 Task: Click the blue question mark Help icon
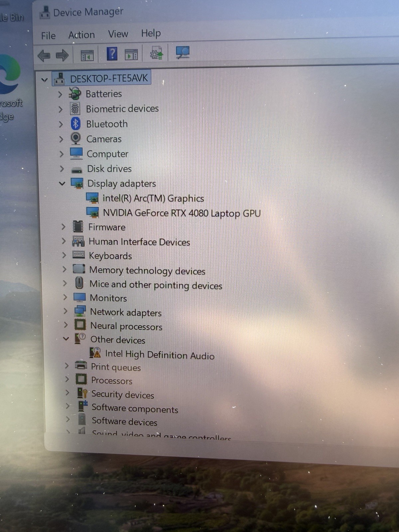[112, 54]
